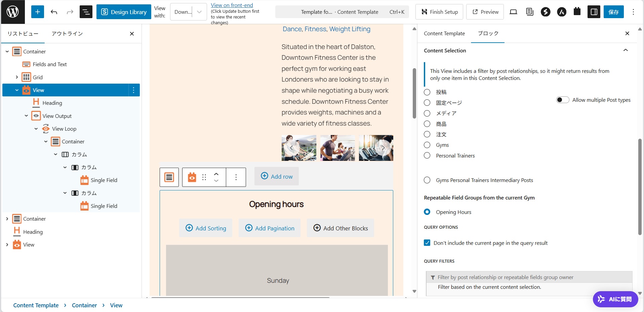Select the Gyms radio option
Image resolution: width=644 pixels, height=312 pixels.
point(427,145)
